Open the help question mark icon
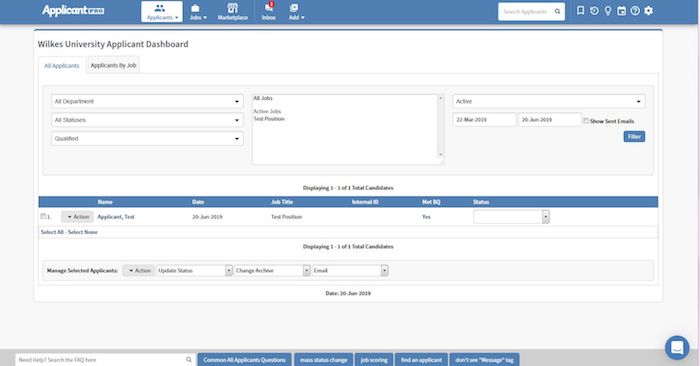This screenshot has width=700, height=366. 635,11
